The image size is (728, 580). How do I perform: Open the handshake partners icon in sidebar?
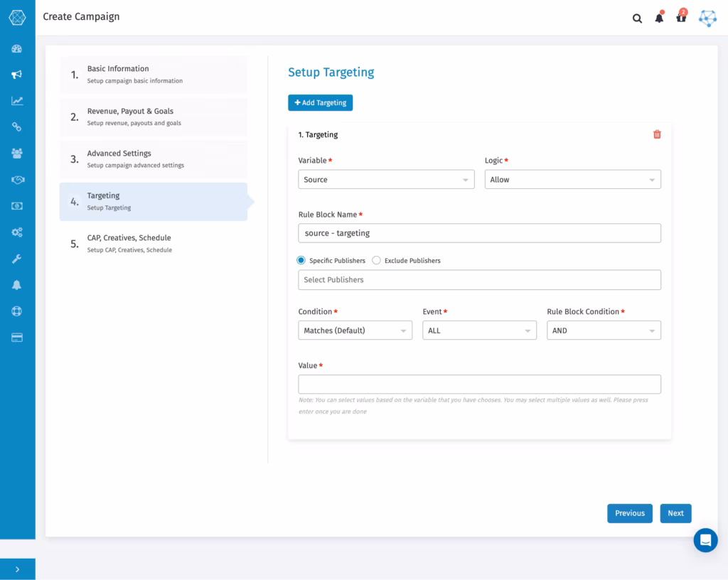click(x=17, y=180)
